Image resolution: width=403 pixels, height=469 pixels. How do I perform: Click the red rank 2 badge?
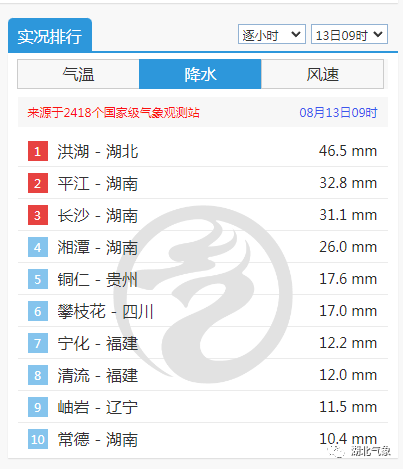click(x=38, y=183)
